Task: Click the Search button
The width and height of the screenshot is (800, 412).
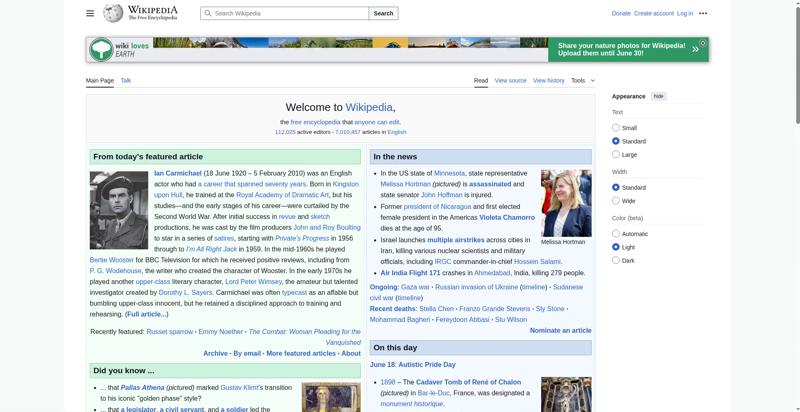Action: 383,13
